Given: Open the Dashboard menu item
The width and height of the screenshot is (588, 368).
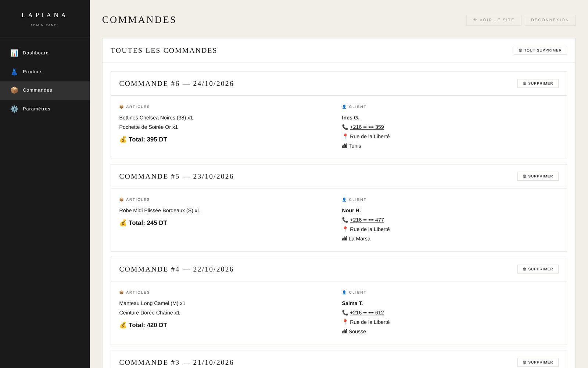Looking at the screenshot, I should [x=45, y=53].
